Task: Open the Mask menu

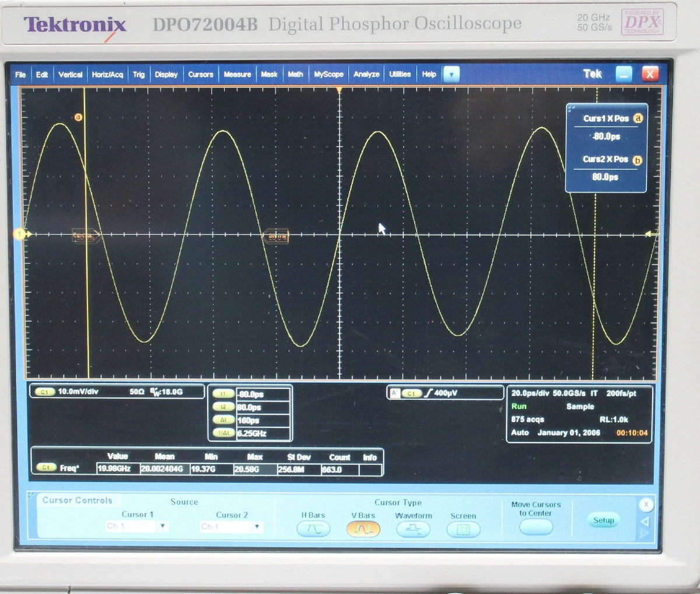Action: point(269,75)
